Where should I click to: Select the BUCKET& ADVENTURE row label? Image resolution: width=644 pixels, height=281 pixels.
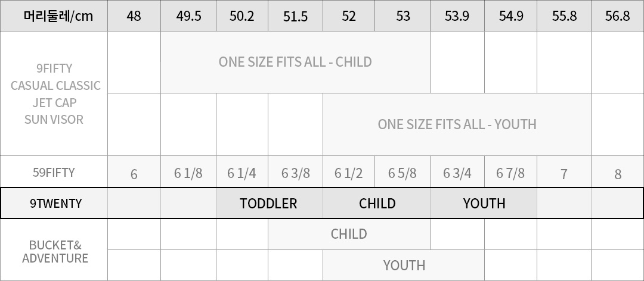click(55, 251)
